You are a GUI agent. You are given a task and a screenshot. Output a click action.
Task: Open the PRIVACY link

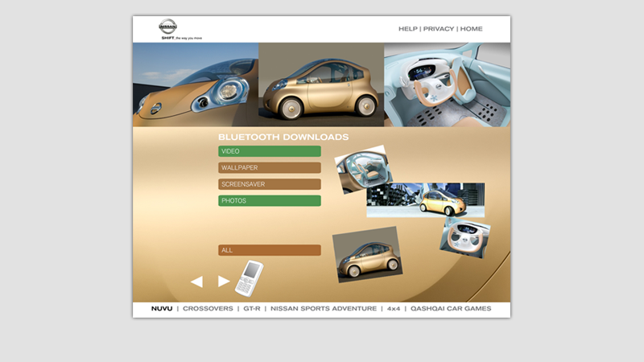439,29
